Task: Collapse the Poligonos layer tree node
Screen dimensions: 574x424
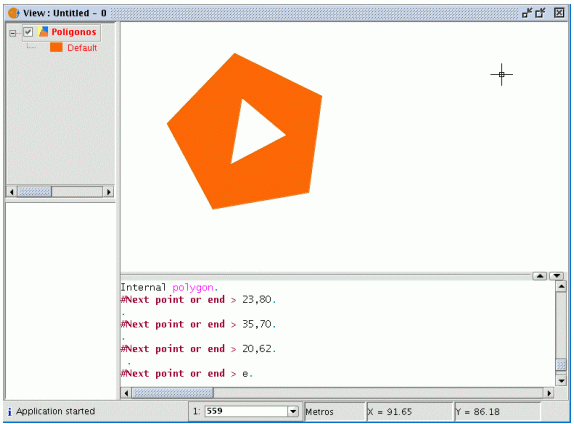Action: pos(13,33)
